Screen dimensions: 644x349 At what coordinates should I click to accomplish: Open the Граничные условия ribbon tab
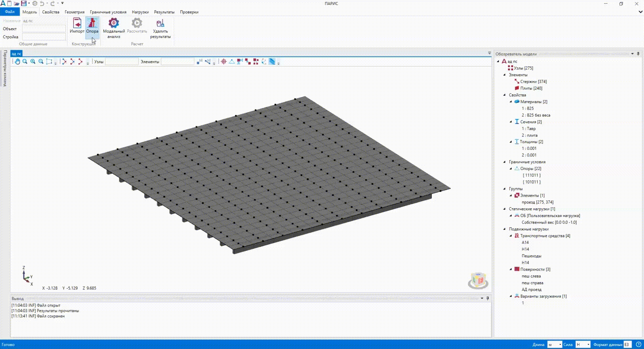[x=108, y=12]
